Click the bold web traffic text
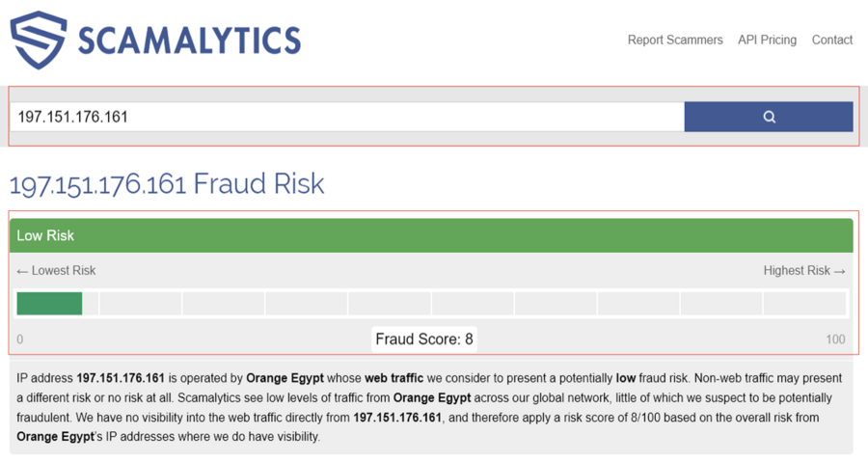This screenshot has height=462, width=868. 393,378
